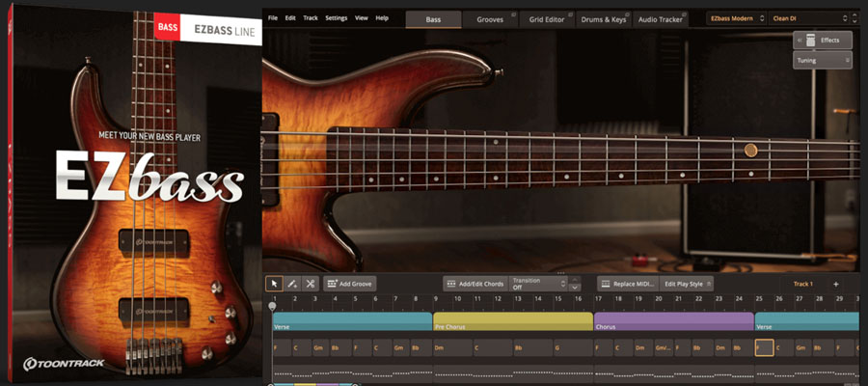Click the panel resize handle above toolbar

pyautogui.click(x=560, y=273)
